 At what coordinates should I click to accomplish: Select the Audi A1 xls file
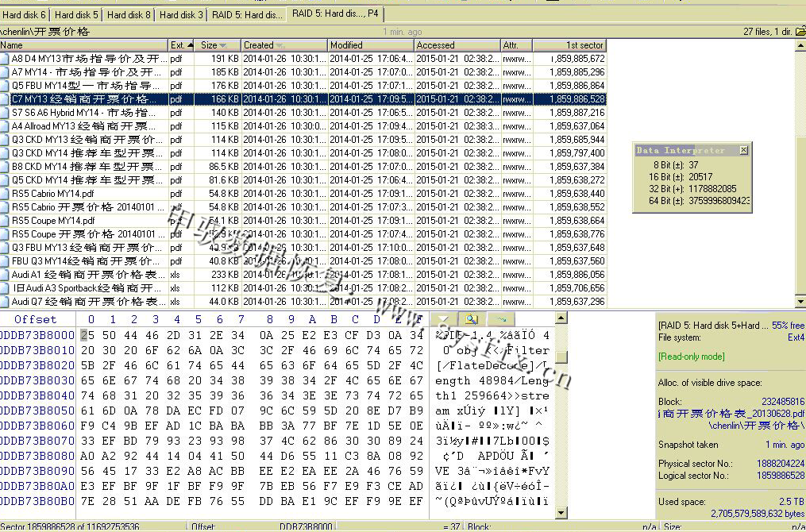303,275
